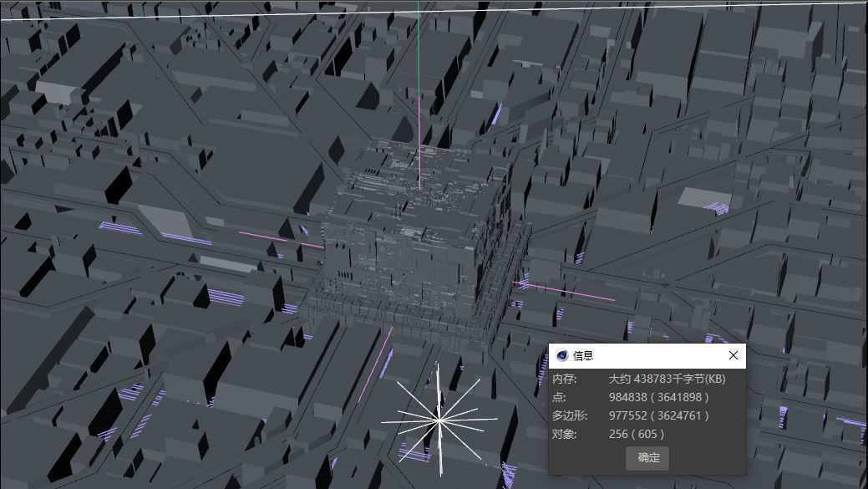Viewport: 868px width, 489px height.
Task: Click the 点: label in the dialog
Action: pyautogui.click(x=559, y=397)
